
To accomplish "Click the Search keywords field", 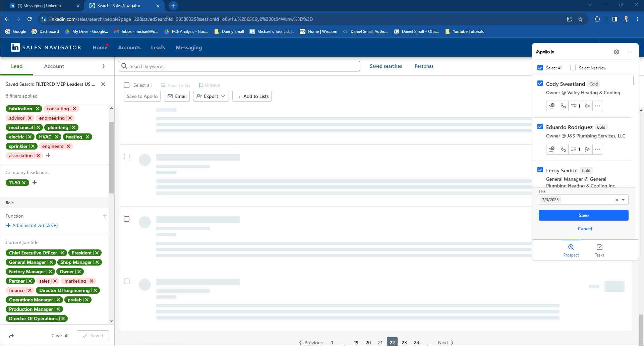I will coord(239,66).
